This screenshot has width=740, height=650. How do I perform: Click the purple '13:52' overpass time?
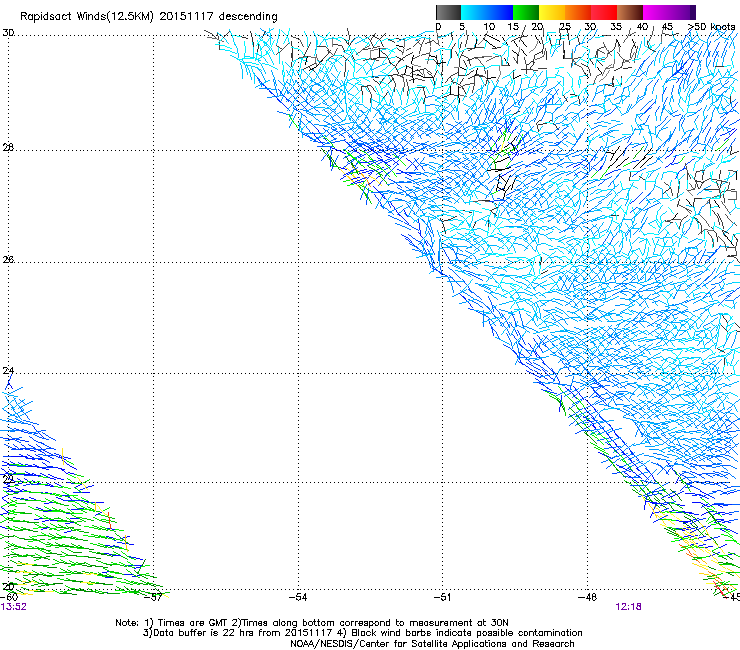pos(13,607)
